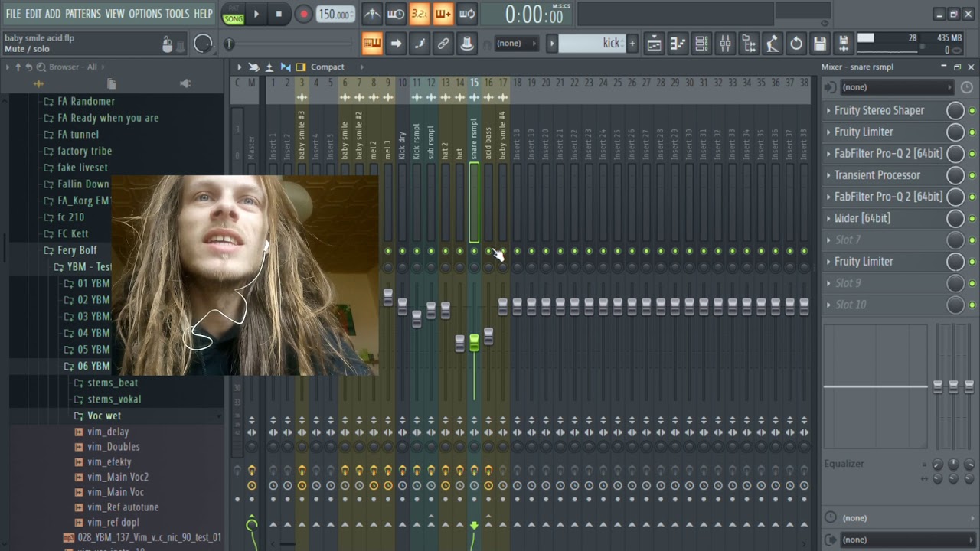Click the 150.000 tempo field
Image resolution: width=980 pixels, height=551 pixels.
click(x=335, y=15)
